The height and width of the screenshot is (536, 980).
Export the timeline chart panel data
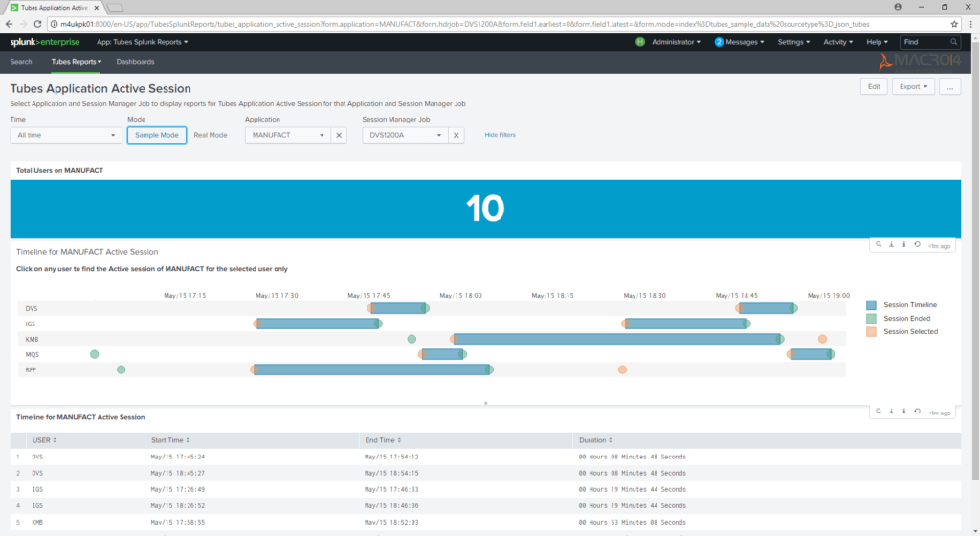[892, 244]
